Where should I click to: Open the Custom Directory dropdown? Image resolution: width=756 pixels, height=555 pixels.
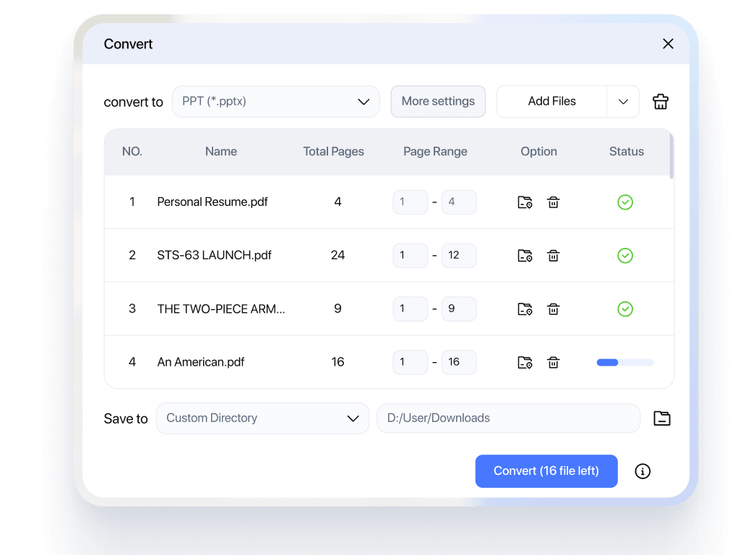coord(262,418)
